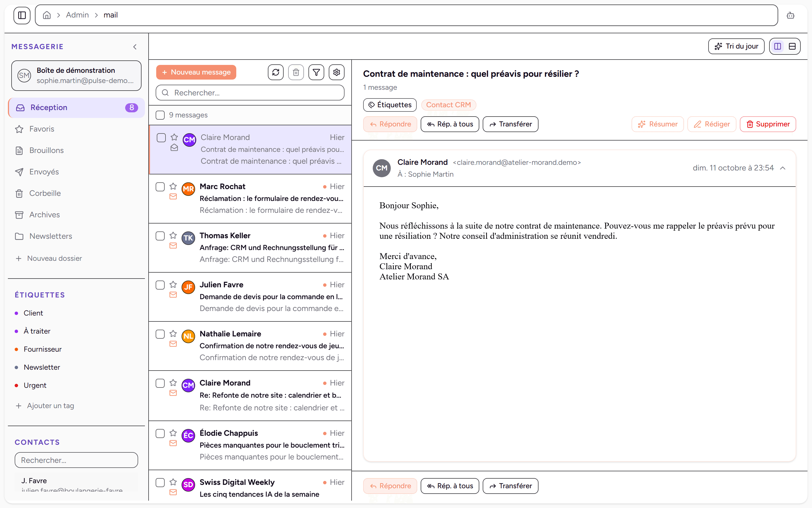This screenshot has height=508, width=812.
Task: Tick the checkbox for Élodie Chappuis's email
Action: pos(160,433)
